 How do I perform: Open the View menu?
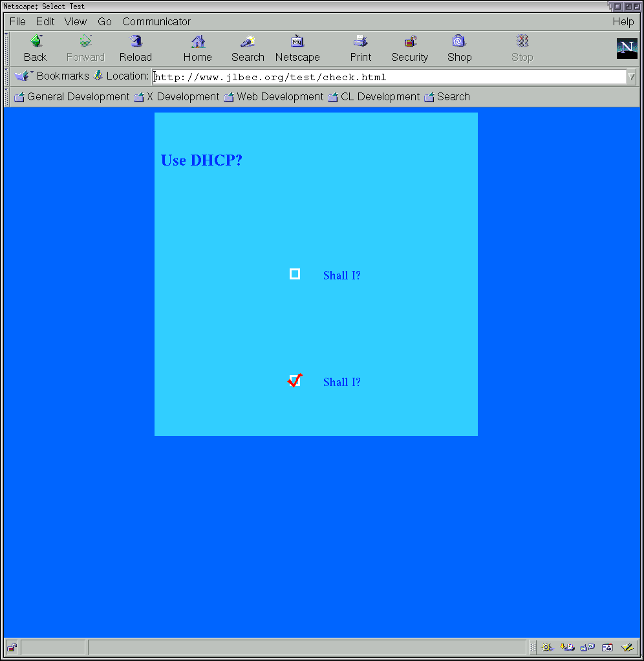76,21
